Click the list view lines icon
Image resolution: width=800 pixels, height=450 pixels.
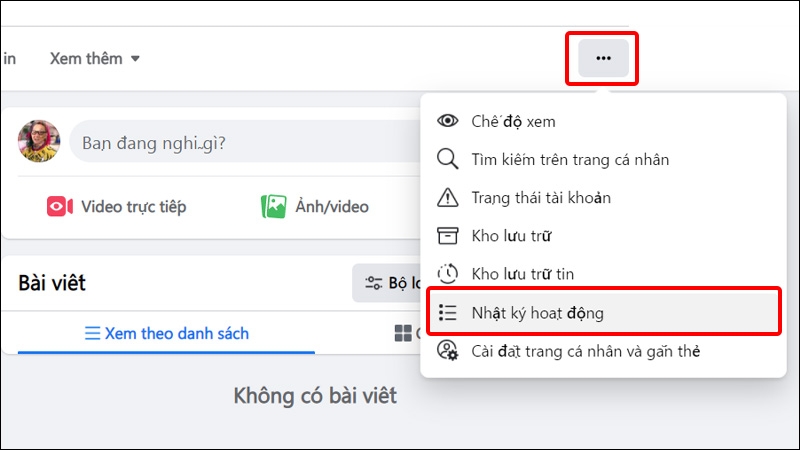[x=92, y=334]
